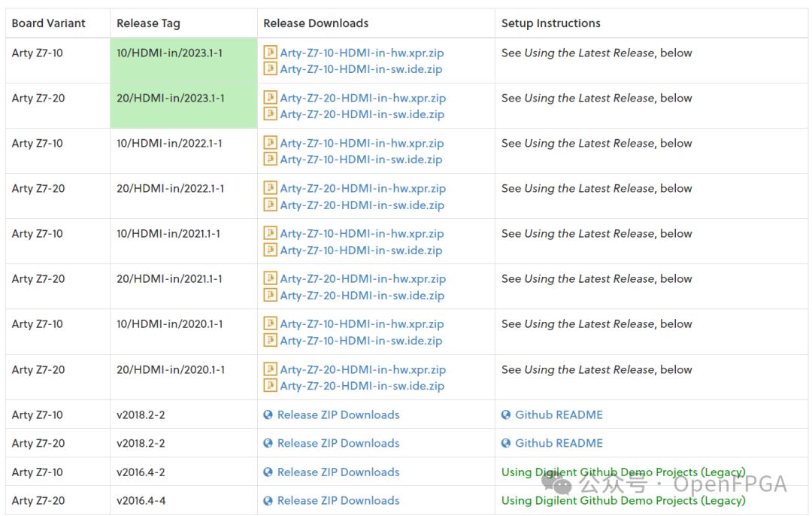Download Arty-Z7-10-HDMI-in-hw.xpr.zip for release 2021.1-1
812x516 pixels.
pos(362,233)
